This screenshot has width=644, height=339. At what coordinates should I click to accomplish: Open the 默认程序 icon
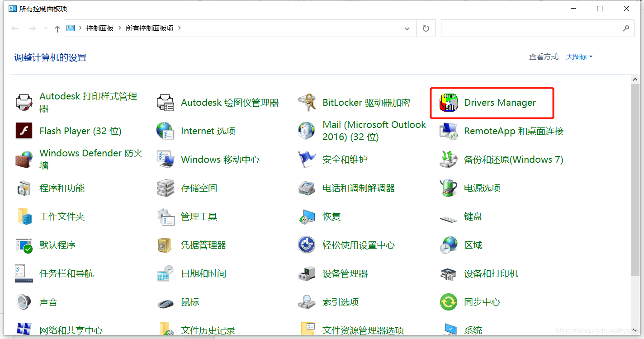[x=24, y=245]
